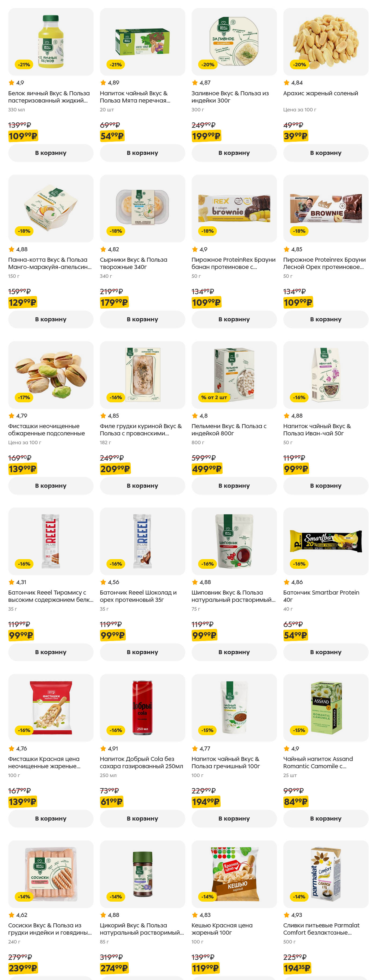Click the -17% badge on the pistachios photo
Screen dimensions: 374x980
tap(24, 398)
